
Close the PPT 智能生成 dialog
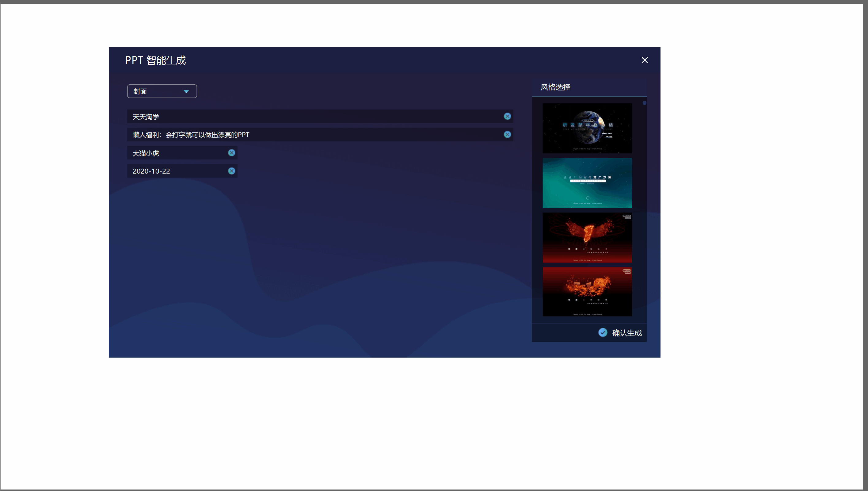644,60
